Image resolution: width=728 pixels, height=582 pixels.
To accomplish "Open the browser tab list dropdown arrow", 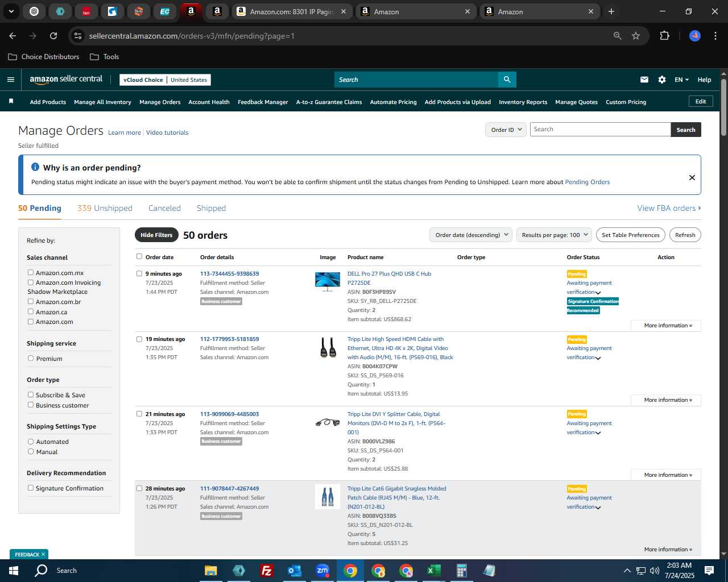I will [11, 11].
